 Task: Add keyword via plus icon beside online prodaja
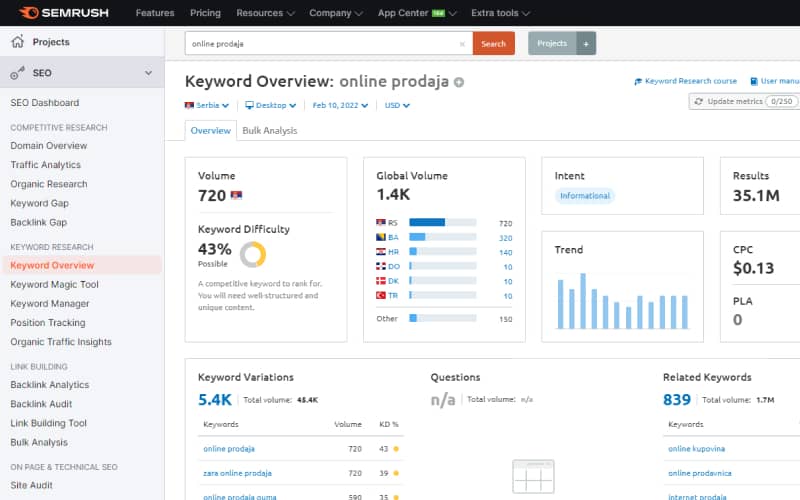point(459,82)
